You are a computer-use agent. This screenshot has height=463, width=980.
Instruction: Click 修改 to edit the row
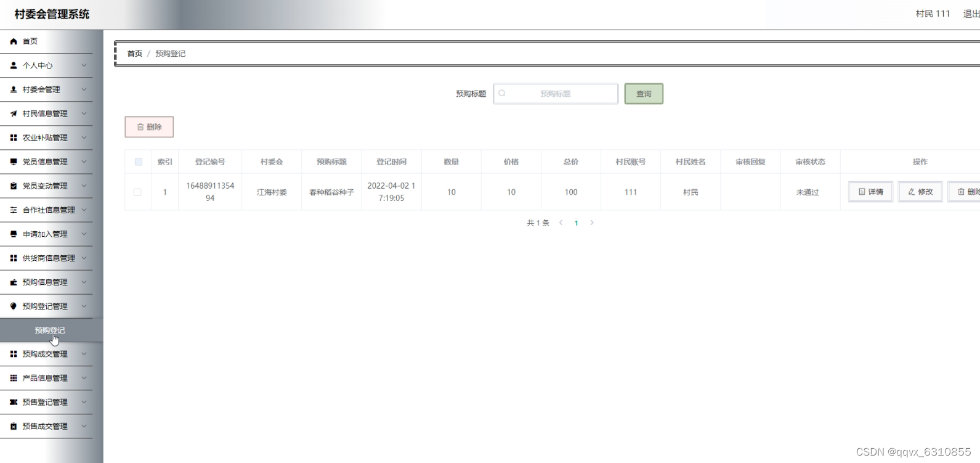coord(920,192)
